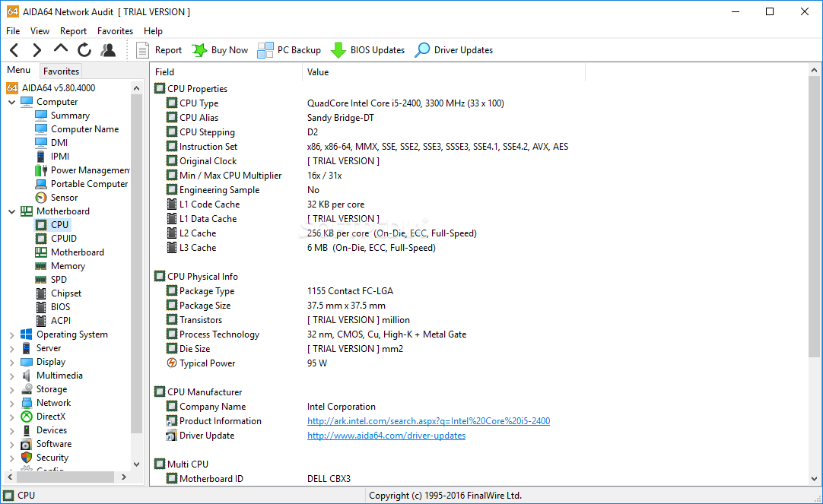
Task: Expand the Operating System node
Action: pyautogui.click(x=12, y=334)
